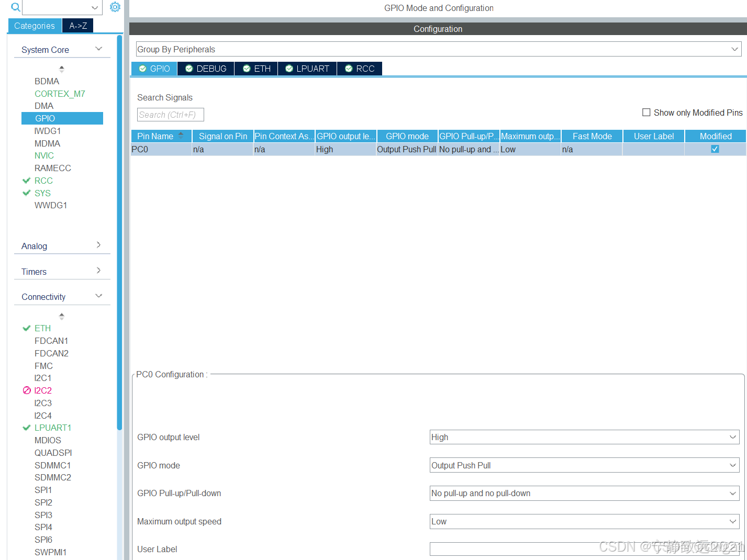Image resolution: width=747 pixels, height=560 pixels.
Task: Select the LPUART peripheral tab
Action: 307,69
